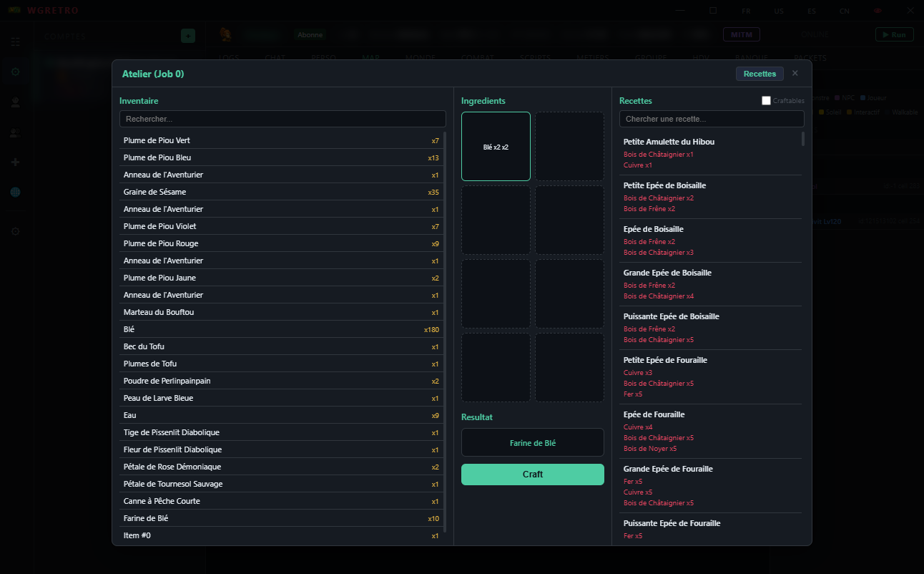Select the Eau inventory row
The height and width of the screenshot is (574, 924).
(x=282, y=415)
